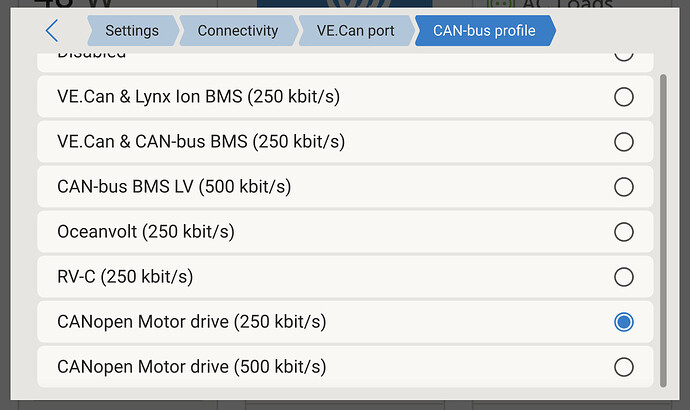The image size is (690, 410).
Task: Go to Settings breadcrumb
Action: (x=131, y=31)
